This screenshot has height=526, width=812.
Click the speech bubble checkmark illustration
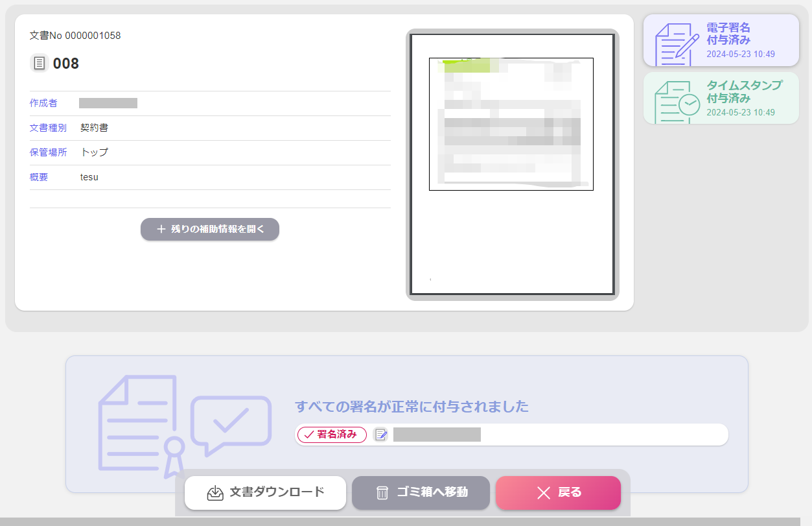click(231, 425)
